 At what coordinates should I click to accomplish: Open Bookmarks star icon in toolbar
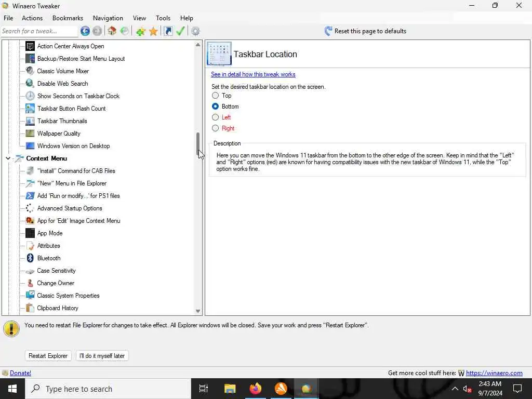tap(153, 31)
